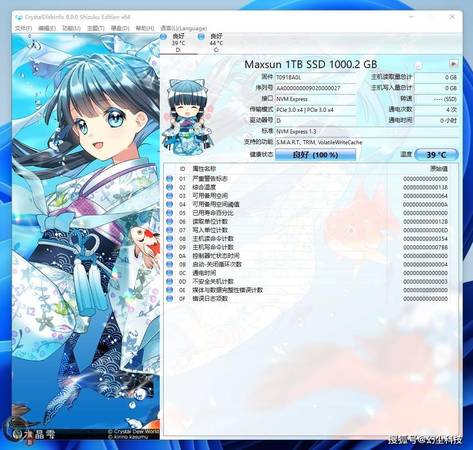The height and width of the screenshot is (450, 473).
Task: Click status orb for attribute 0C 通电时间
Action: click(170, 273)
